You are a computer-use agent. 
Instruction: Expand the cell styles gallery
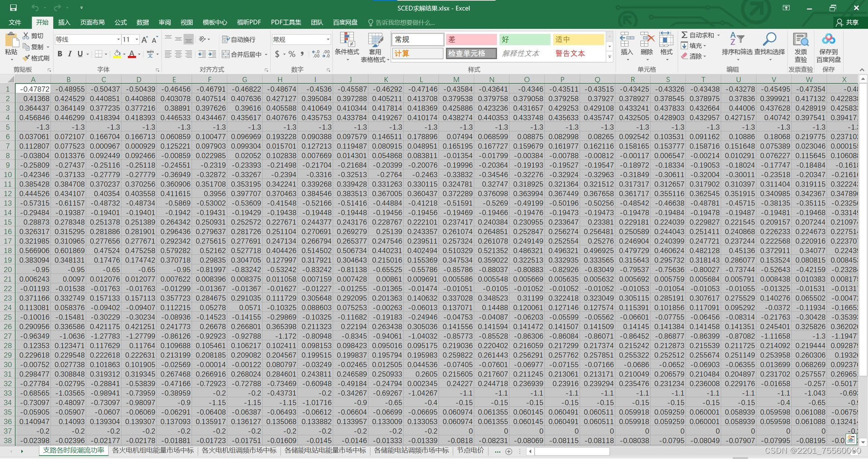[609, 57]
